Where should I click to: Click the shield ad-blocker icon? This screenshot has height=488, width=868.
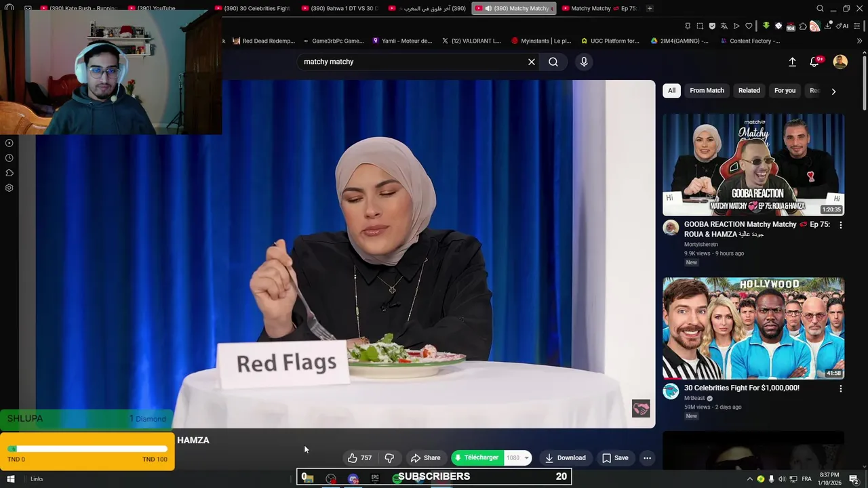pyautogui.click(x=712, y=26)
